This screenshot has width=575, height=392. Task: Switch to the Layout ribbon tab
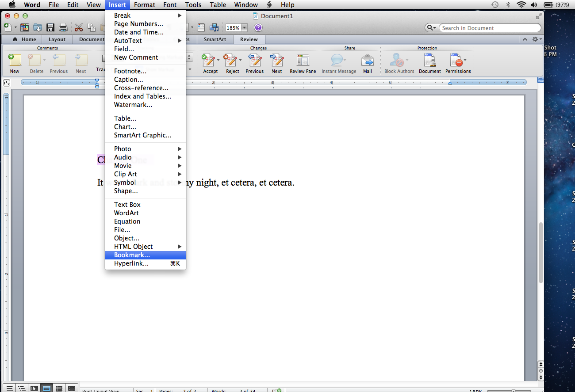[x=57, y=39]
